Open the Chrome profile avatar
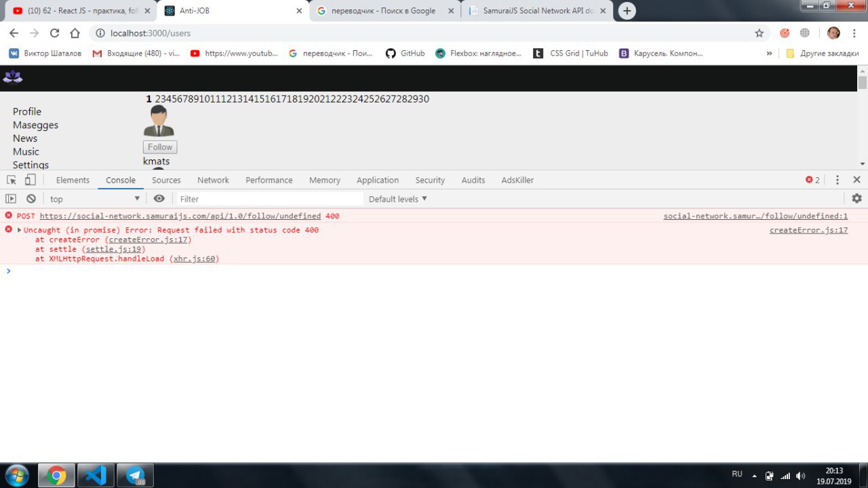The image size is (868, 488). pos(834,33)
